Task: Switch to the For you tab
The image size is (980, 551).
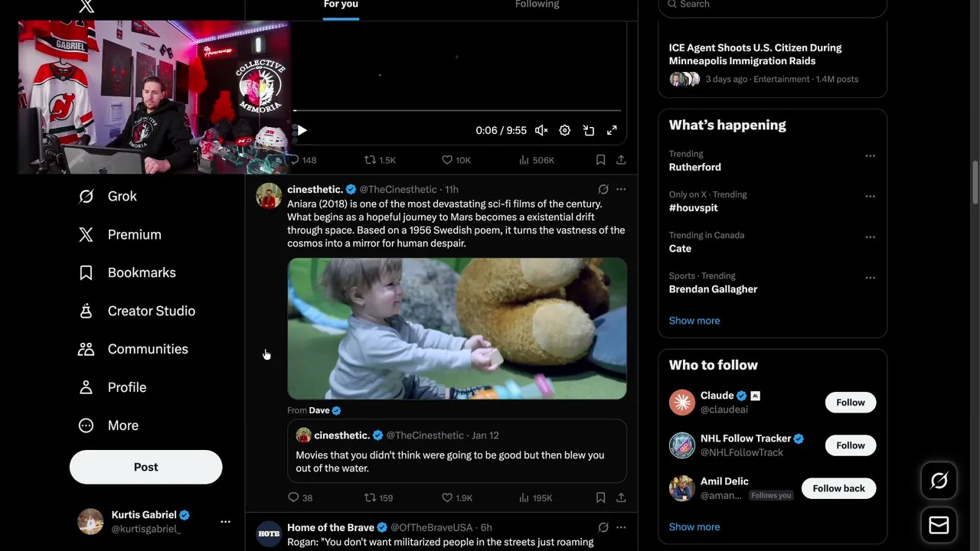Action: (341, 6)
